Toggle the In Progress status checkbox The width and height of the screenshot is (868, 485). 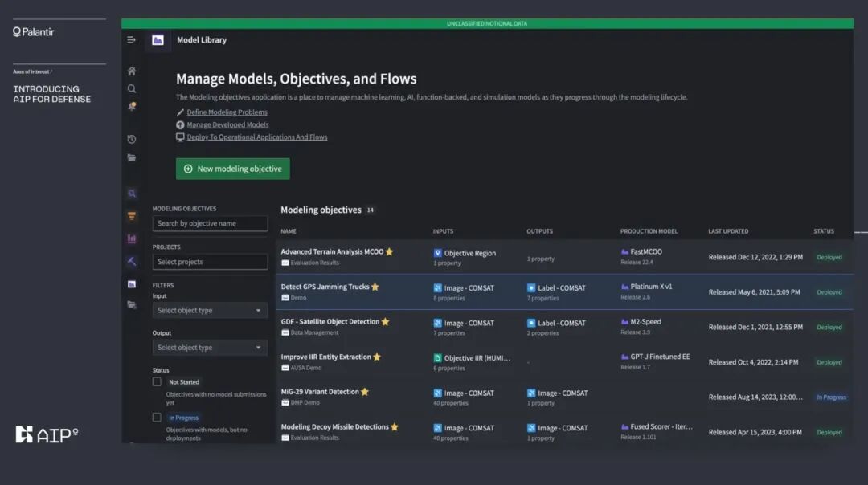157,417
